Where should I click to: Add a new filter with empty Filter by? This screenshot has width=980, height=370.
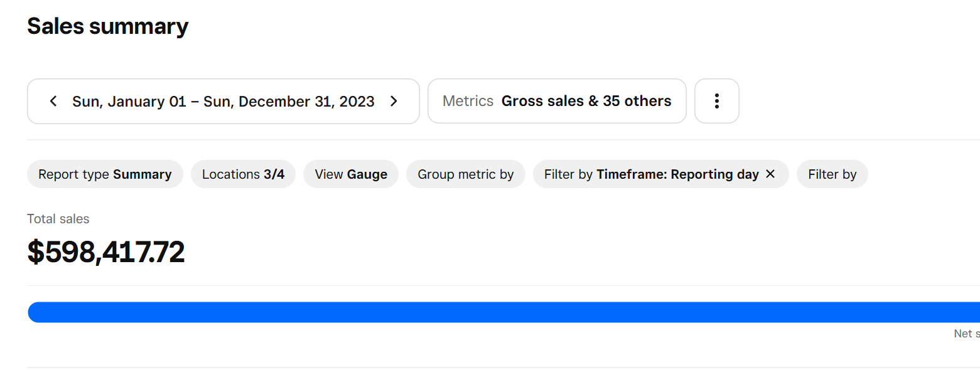832,174
